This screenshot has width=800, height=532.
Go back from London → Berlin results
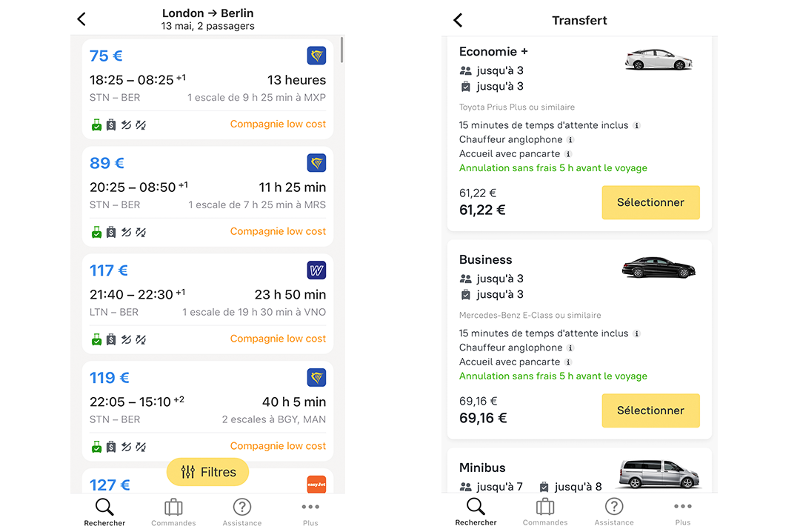pyautogui.click(x=81, y=20)
